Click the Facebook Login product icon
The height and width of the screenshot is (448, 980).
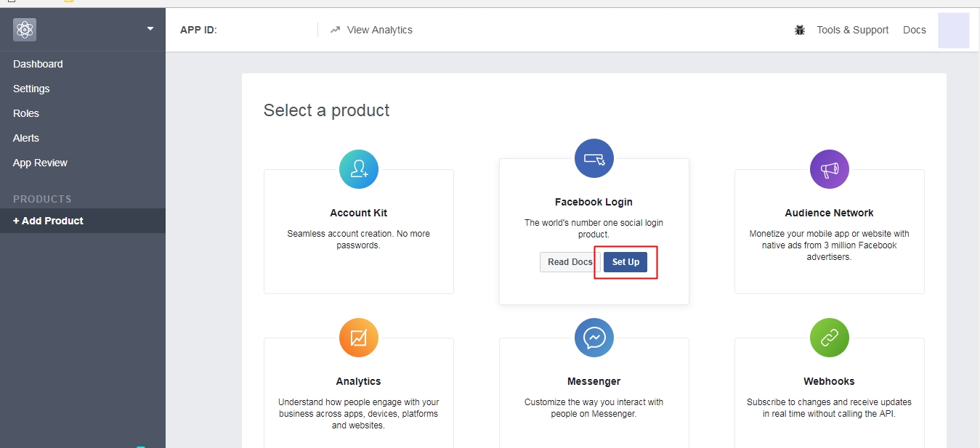coord(594,158)
